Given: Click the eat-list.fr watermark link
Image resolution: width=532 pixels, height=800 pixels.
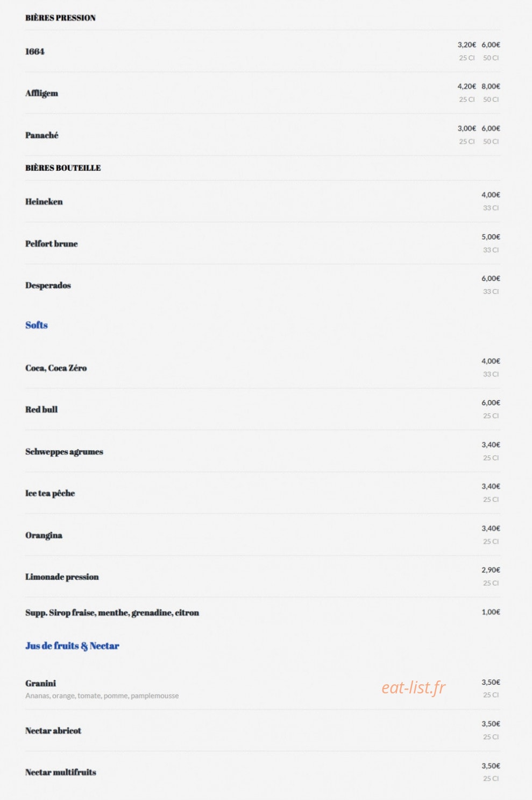Looking at the screenshot, I should [x=414, y=687].
